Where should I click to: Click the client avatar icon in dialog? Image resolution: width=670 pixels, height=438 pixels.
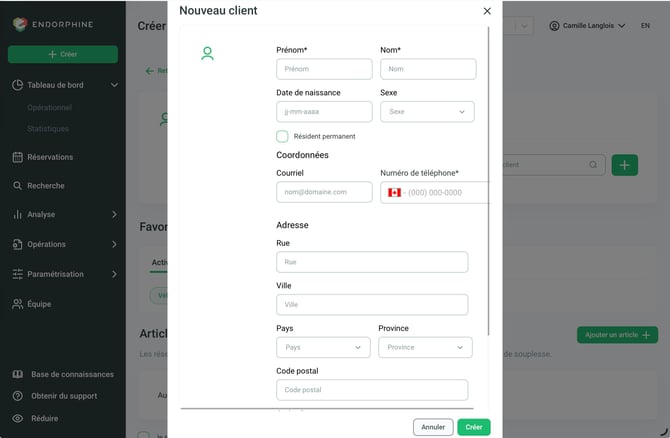(208, 53)
